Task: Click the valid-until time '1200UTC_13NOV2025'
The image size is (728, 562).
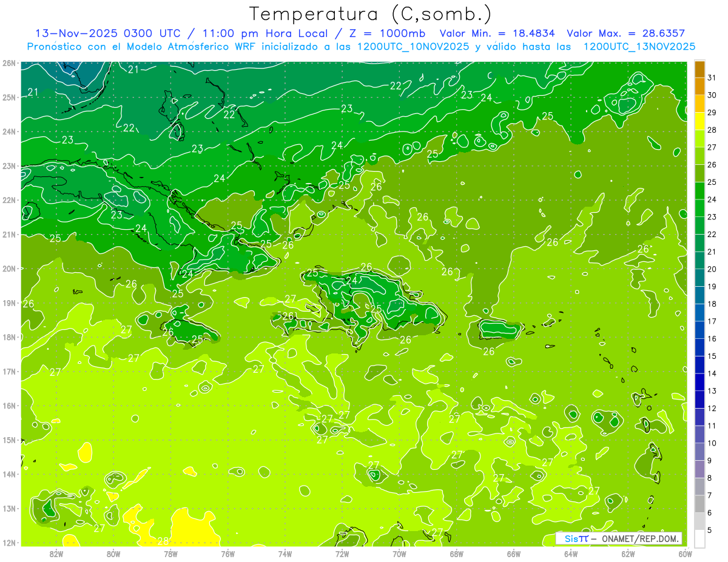Action: coord(639,47)
